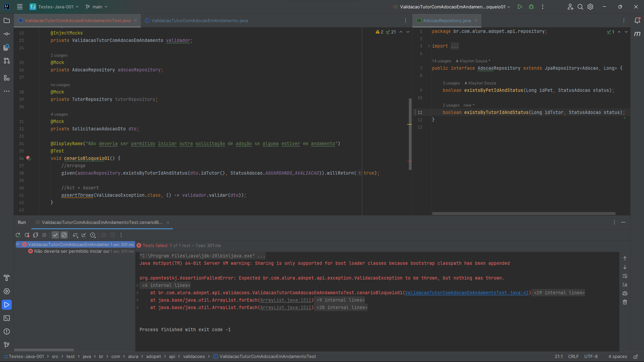Viewport: 644px width, 362px height.
Task: Rerun the test in Run panel
Action: tap(18, 235)
